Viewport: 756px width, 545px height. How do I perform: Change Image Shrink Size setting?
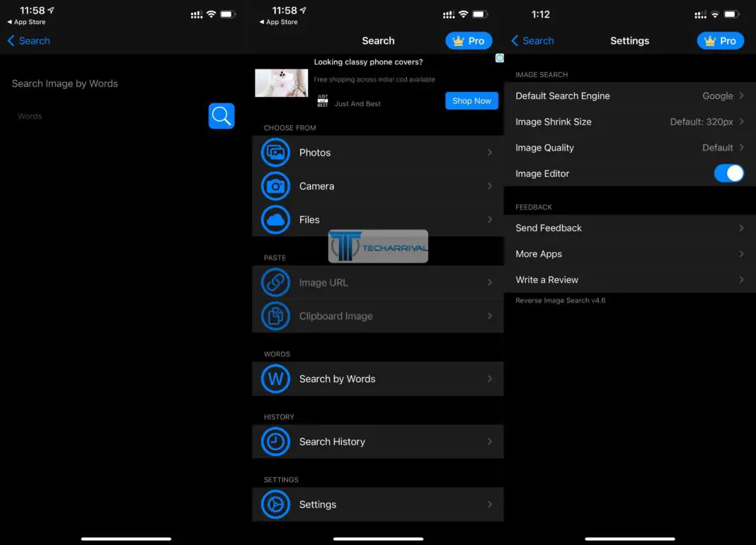(x=629, y=122)
